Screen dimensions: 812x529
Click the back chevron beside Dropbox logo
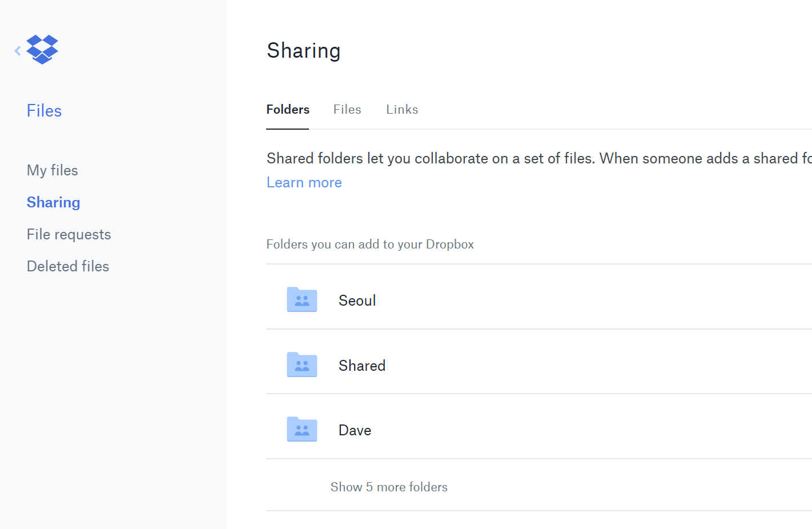tap(18, 51)
